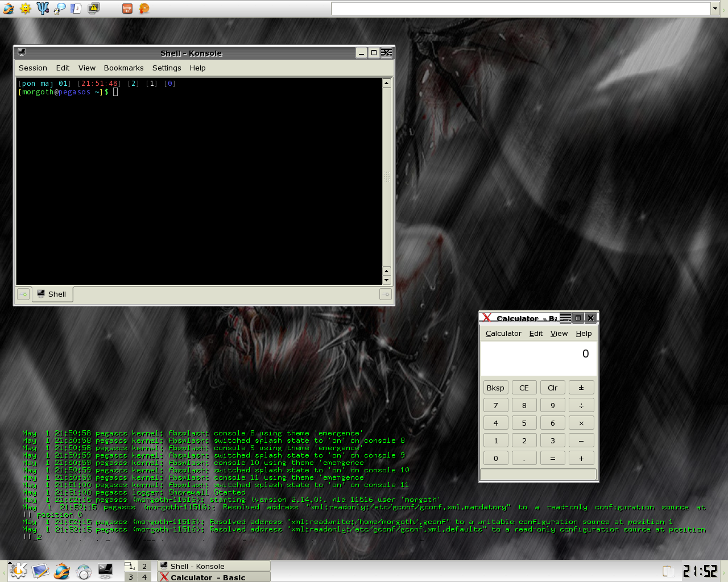Screen dimensions: 728x582
Task: Open the Psi messenger icon
Action: point(43,9)
